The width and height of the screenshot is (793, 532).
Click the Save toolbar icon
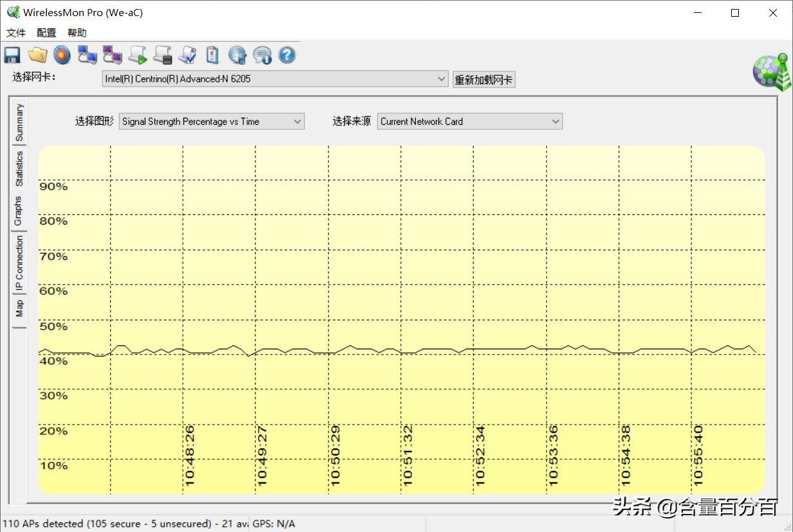[x=12, y=55]
